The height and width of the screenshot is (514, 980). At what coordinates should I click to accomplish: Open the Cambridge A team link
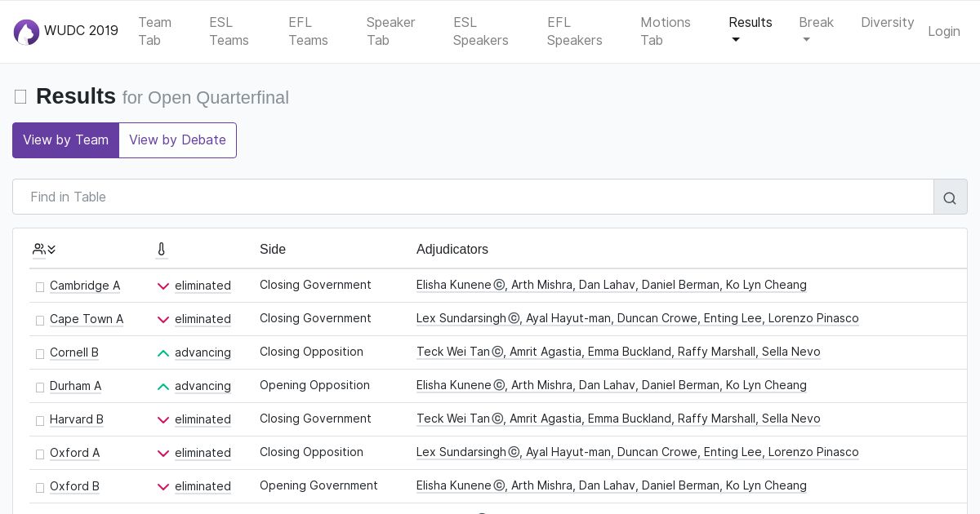pyautogui.click(x=85, y=286)
